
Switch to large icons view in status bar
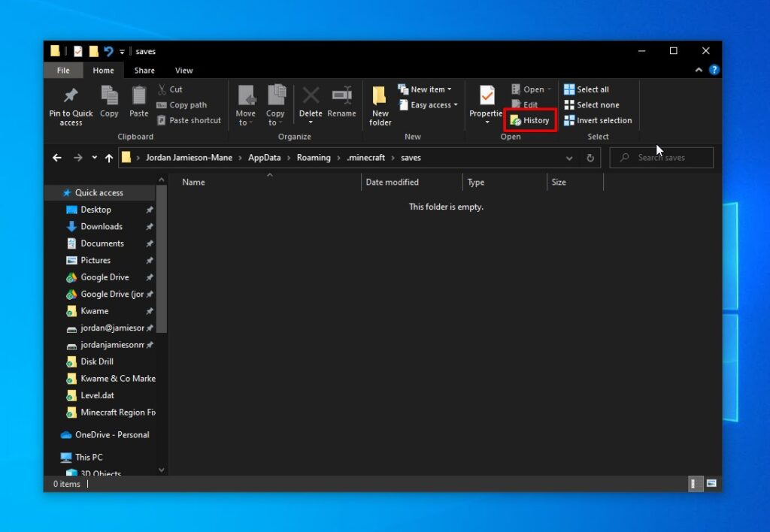[x=711, y=484]
